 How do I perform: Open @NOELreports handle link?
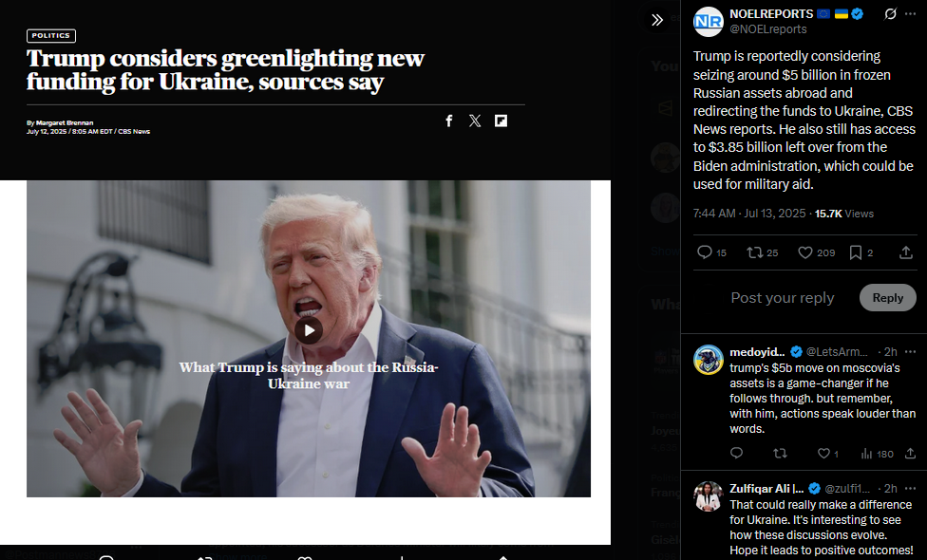767,28
